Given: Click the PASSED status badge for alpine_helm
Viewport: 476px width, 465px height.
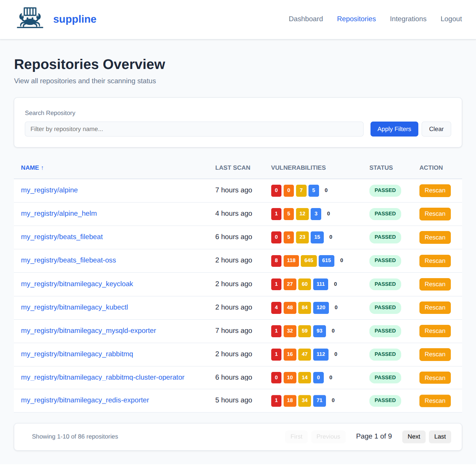Looking at the screenshot, I should (x=385, y=214).
